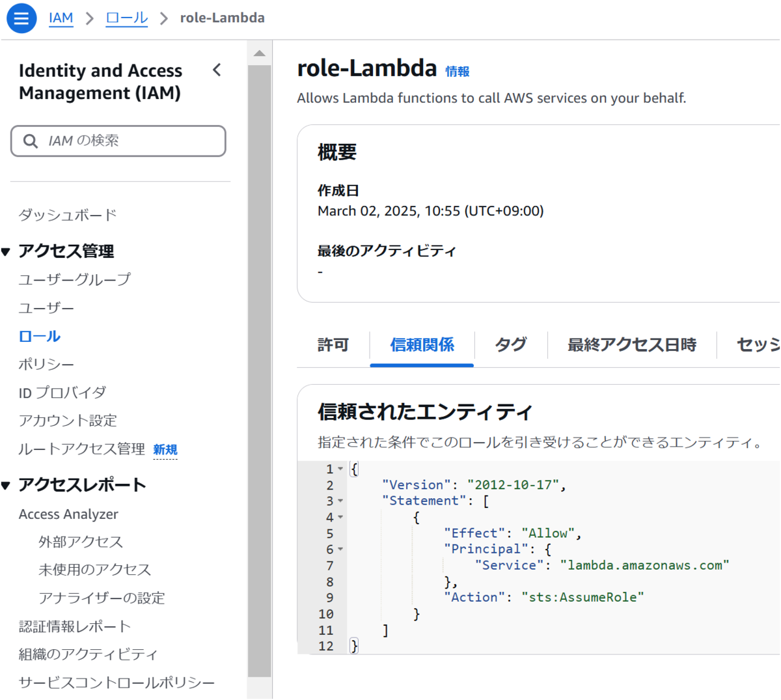Open ダッシュボード in the sidebar
Viewport: 781px width, 700px height.
tap(68, 215)
